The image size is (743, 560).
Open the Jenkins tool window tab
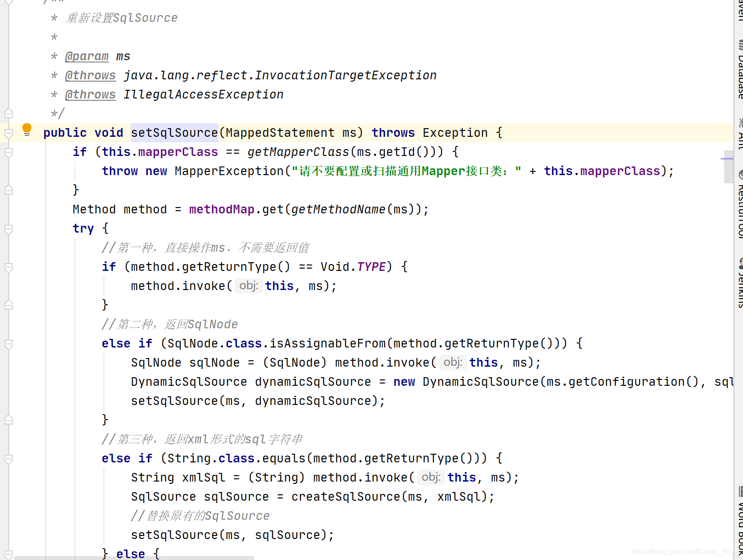pyautogui.click(x=740, y=283)
